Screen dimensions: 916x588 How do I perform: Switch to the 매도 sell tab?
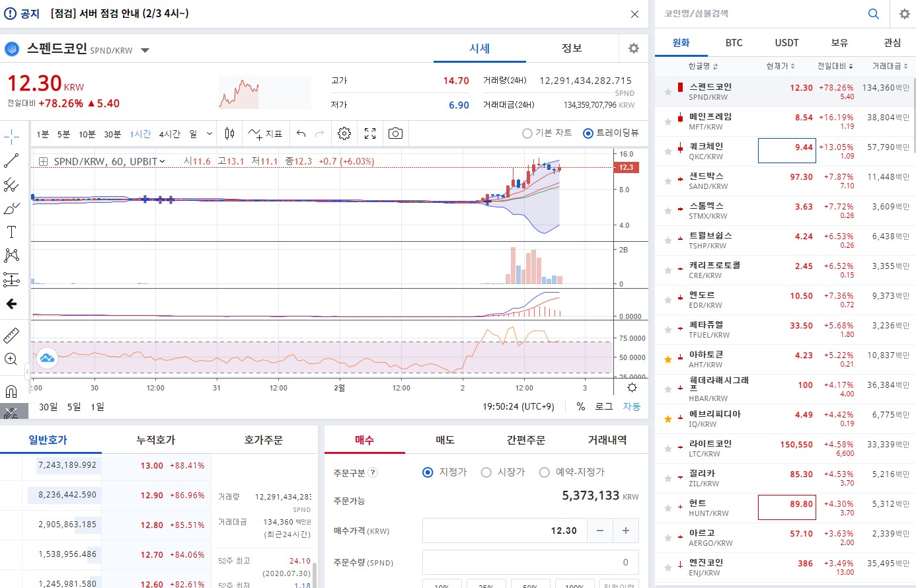pyautogui.click(x=445, y=440)
